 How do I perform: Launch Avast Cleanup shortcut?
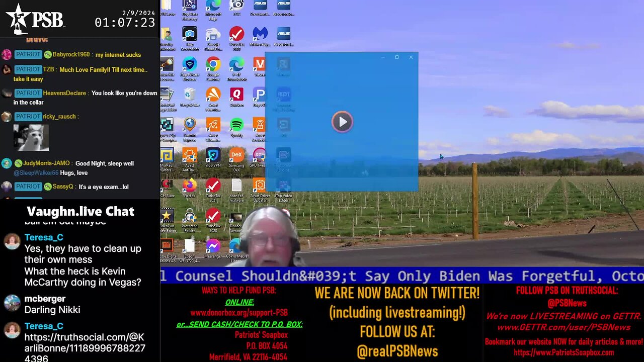point(213,130)
